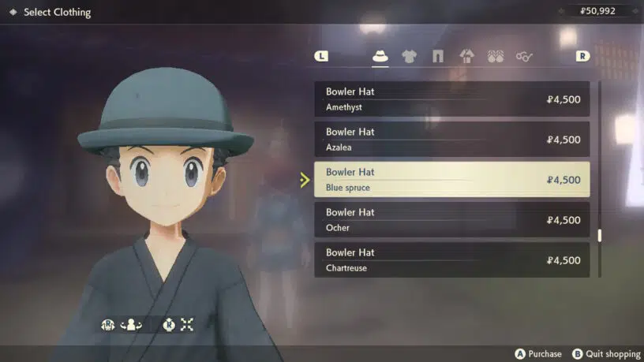Viewport: 644px width, 362px height.
Task: Click the scrollbar thumb in item list
Action: (x=600, y=235)
